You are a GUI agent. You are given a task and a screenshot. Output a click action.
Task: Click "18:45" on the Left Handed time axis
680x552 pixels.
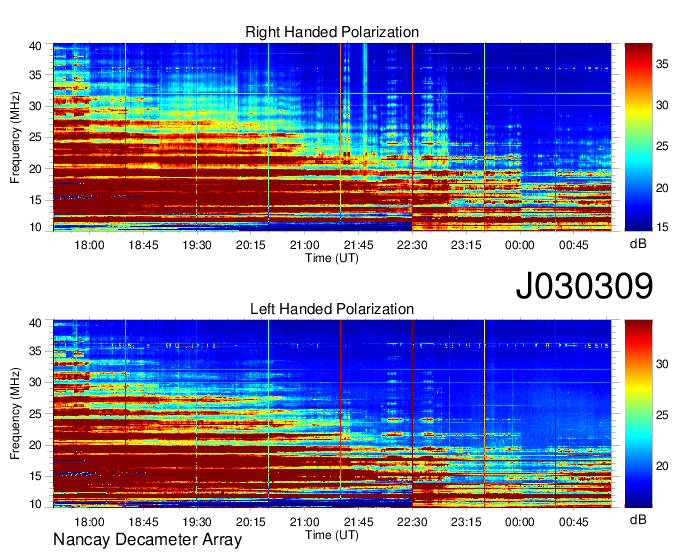tap(143, 522)
